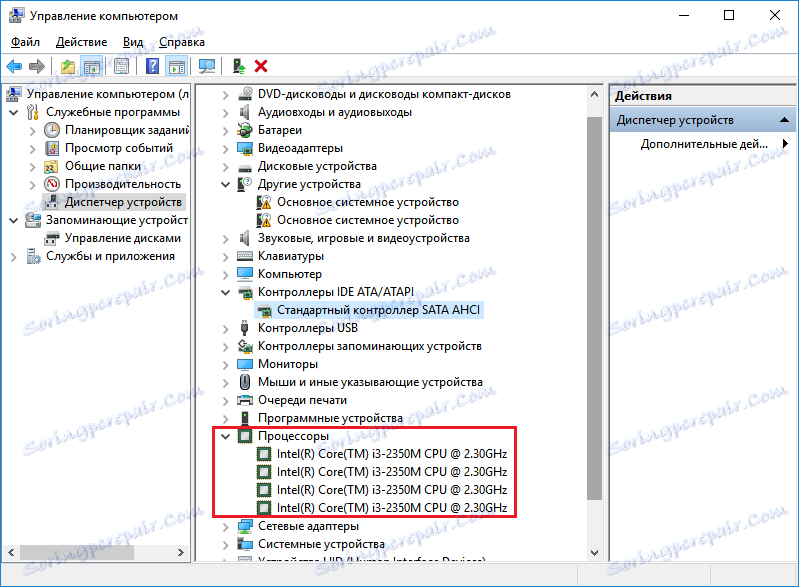
Task: Select first Основное системное устройство entry
Action: click(367, 202)
